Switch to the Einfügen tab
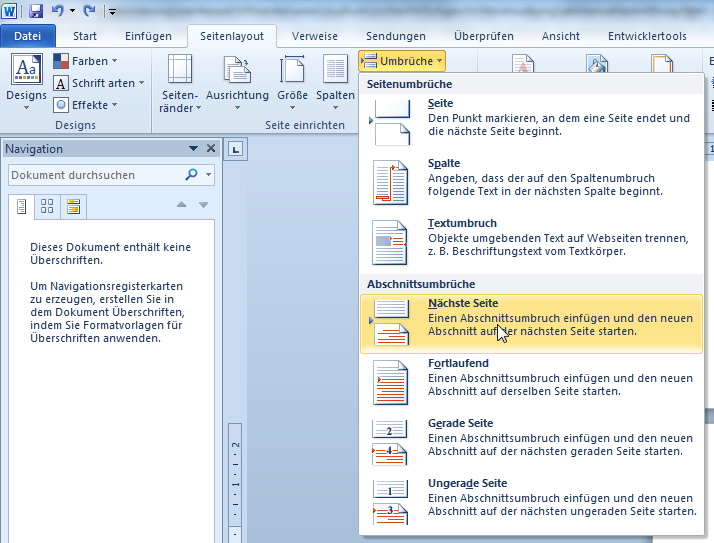Viewport: 714px width, 543px height. [x=148, y=36]
